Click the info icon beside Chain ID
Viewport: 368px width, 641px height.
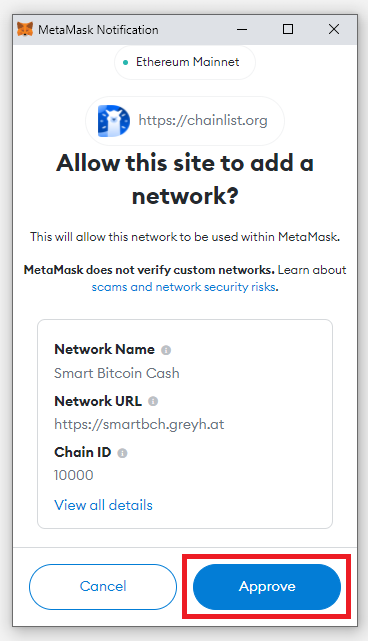[x=122, y=453]
